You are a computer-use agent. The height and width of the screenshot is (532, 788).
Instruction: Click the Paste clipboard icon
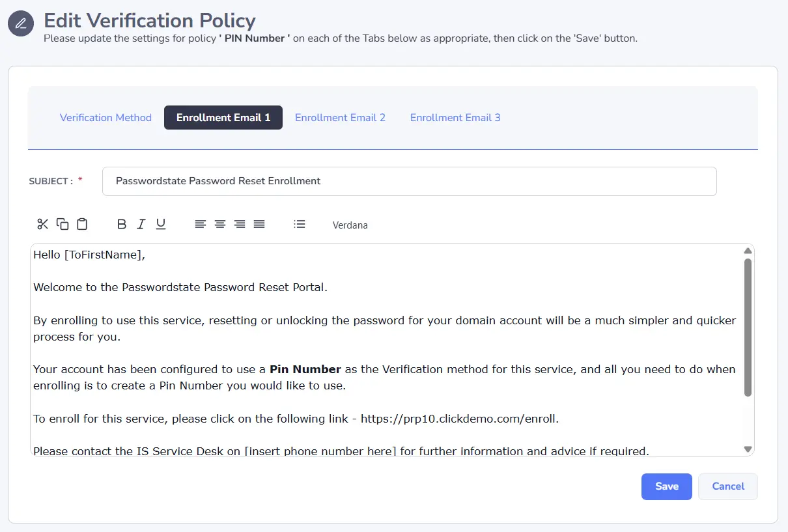point(82,224)
